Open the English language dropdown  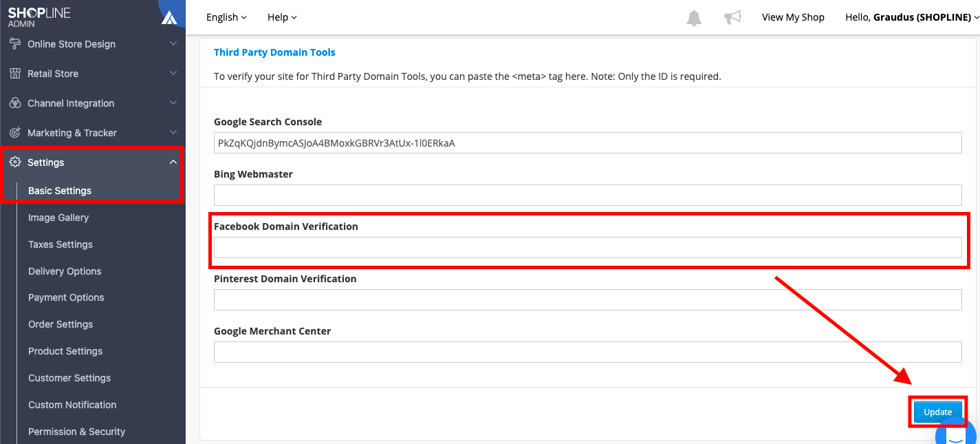click(226, 17)
